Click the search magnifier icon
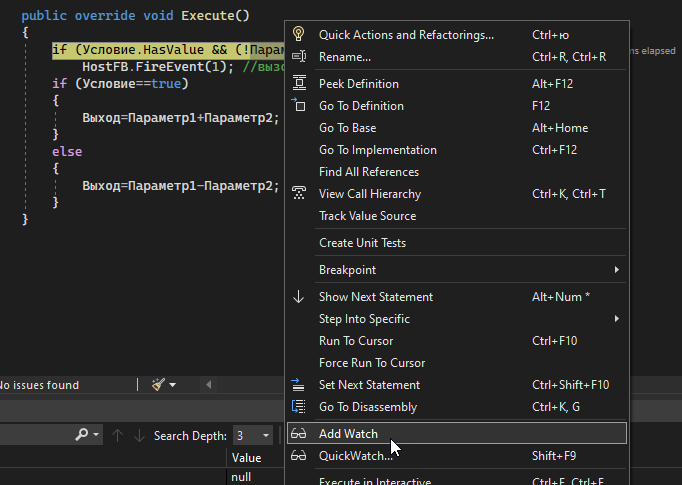The image size is (682, 485). 82,434
